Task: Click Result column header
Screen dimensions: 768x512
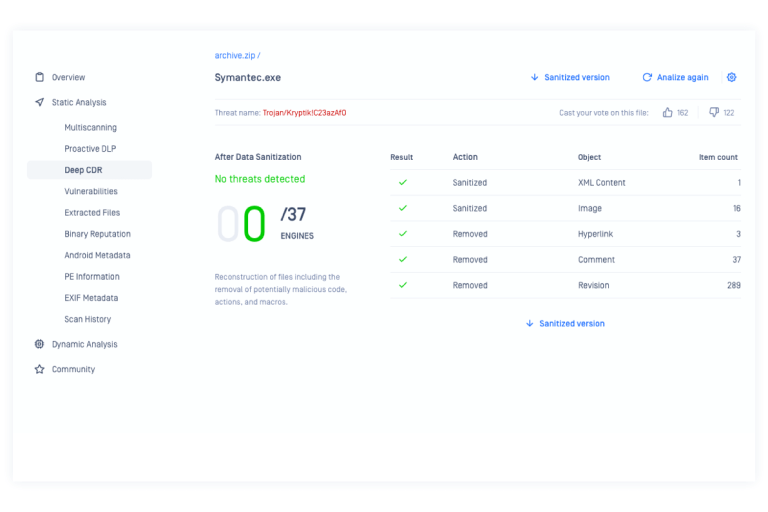Action: (x=402, y=157)
